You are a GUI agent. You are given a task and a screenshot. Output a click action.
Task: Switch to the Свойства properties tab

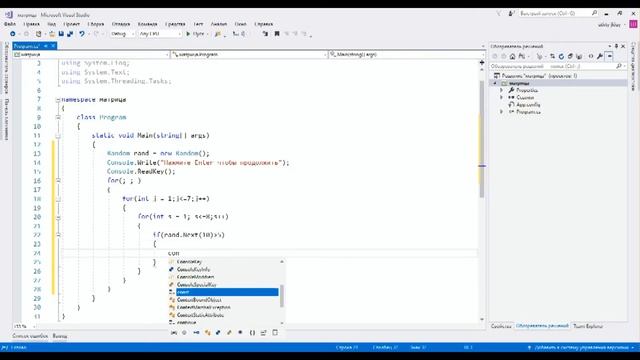[501, 326]
